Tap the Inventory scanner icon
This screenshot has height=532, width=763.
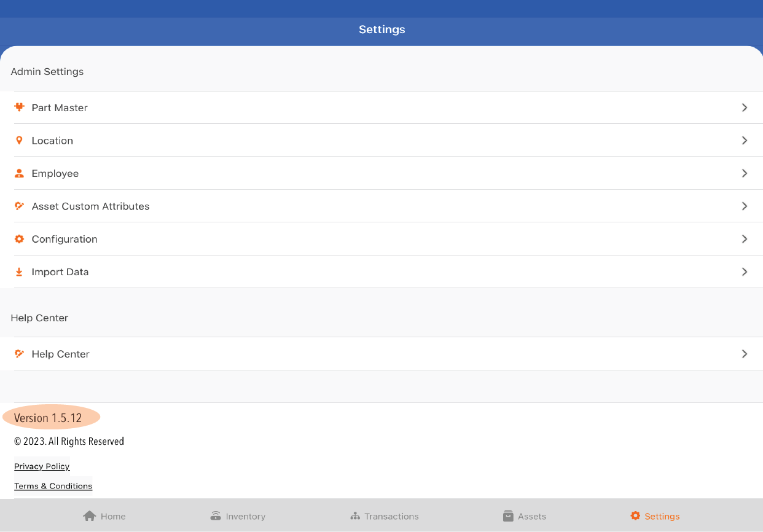coord(216,516)
